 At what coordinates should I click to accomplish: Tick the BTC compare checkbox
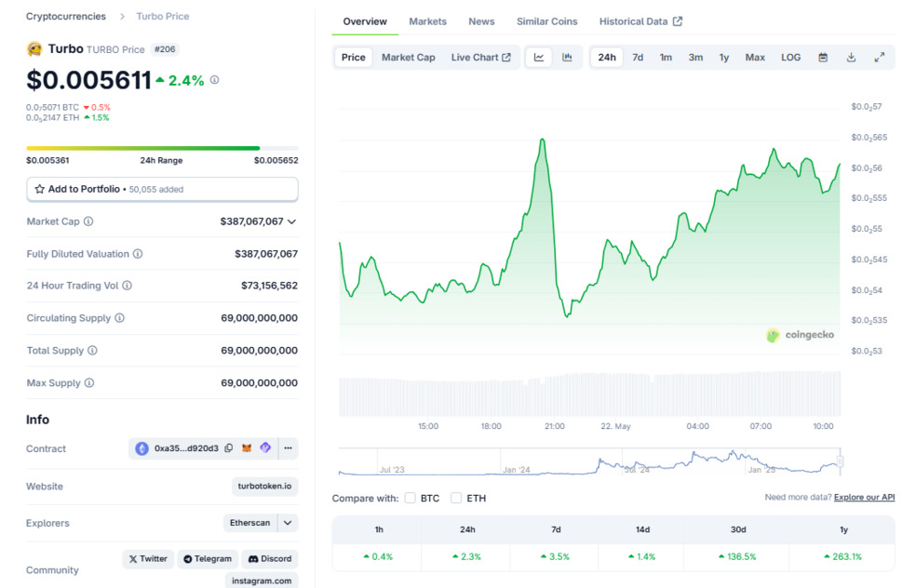point(411,498)
